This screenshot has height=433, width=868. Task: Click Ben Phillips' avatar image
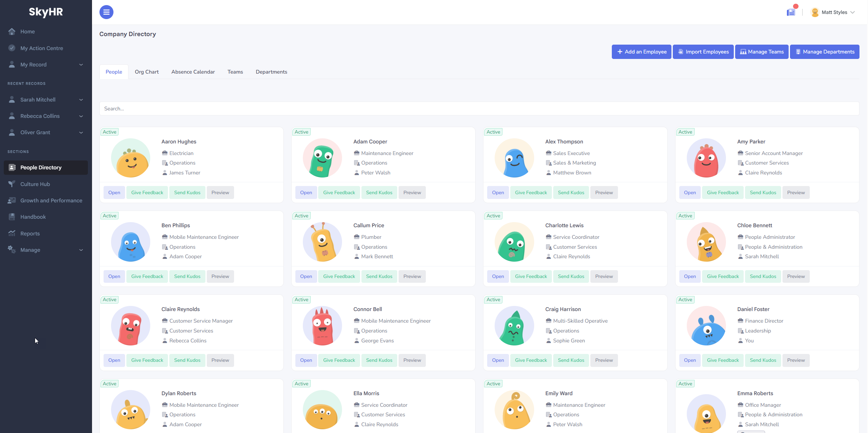(131, 242)
